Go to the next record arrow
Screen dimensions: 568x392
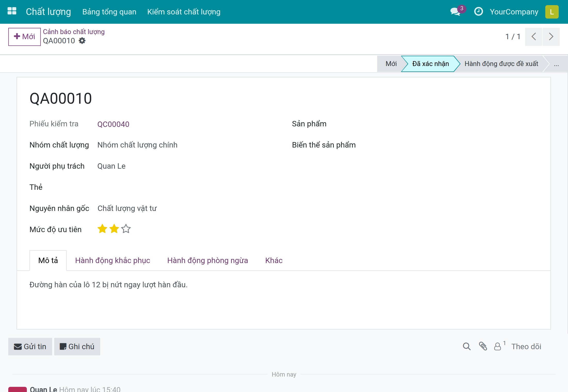[x=551, y=37]
